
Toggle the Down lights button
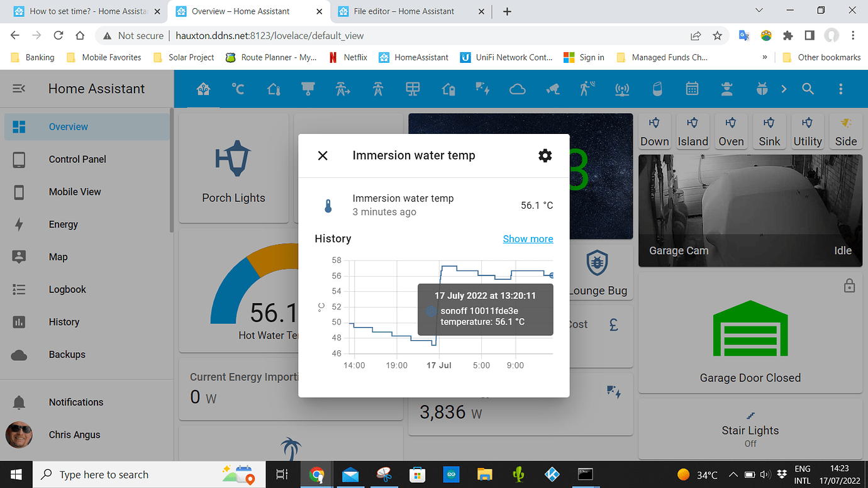[654, 130]
